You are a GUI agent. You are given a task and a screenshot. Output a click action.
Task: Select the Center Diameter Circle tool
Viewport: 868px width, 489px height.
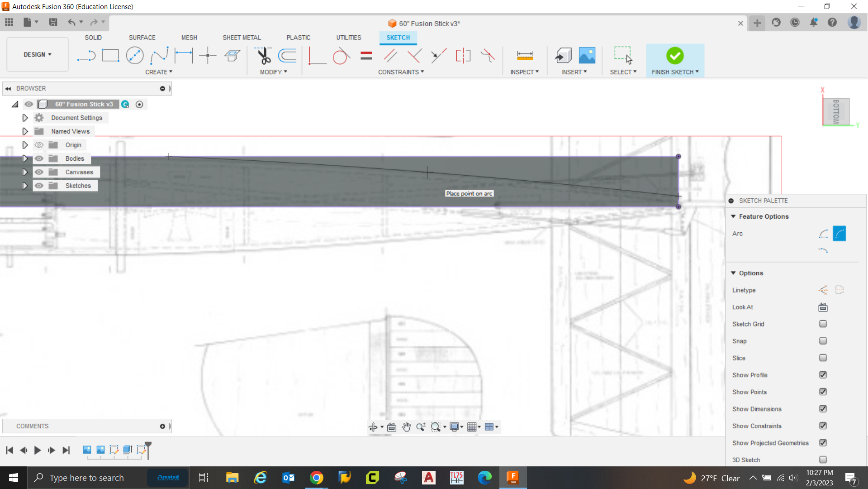[135, 56]
